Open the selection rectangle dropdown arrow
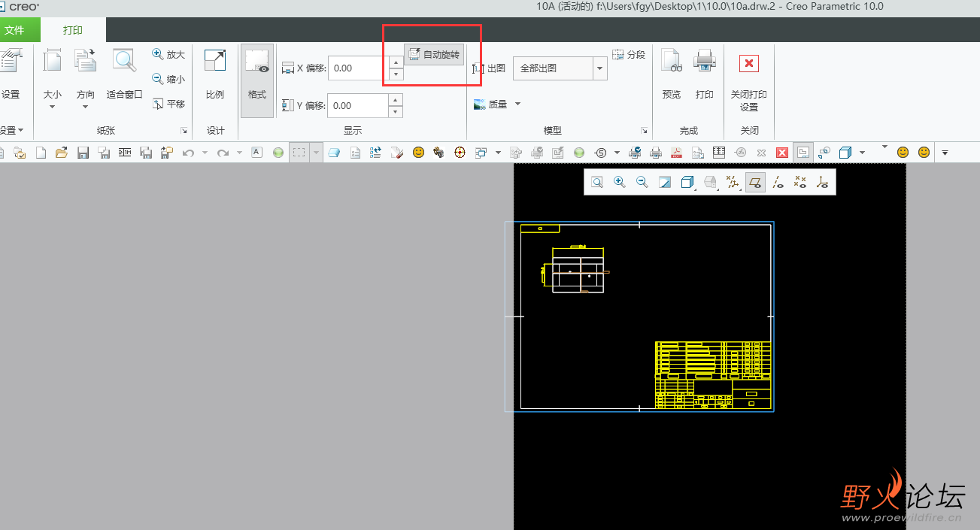 tap(316, 153)
